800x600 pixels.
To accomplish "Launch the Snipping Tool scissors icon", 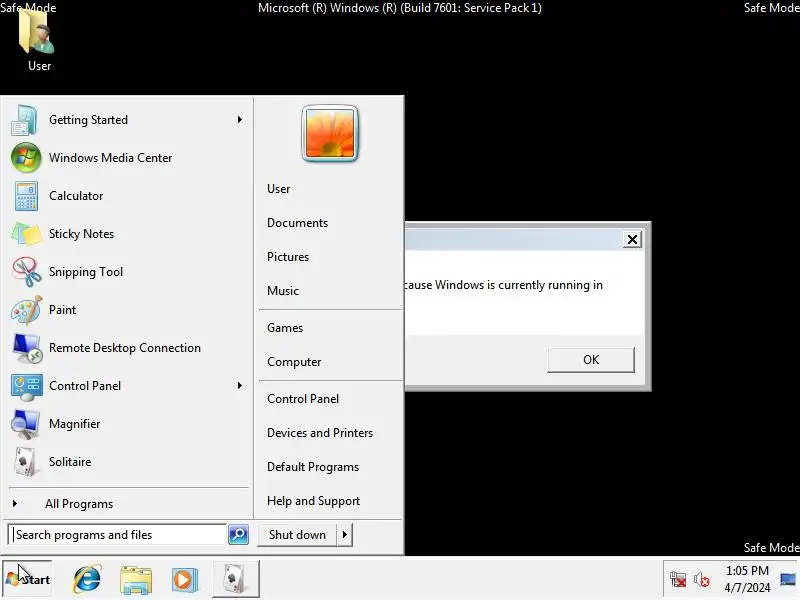I will tap(27, 271).
